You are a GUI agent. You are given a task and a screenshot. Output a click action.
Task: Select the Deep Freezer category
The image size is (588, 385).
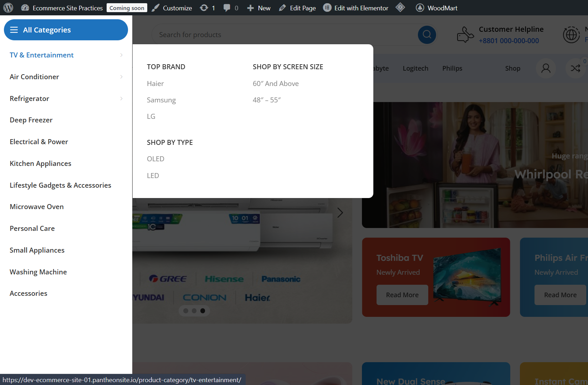pyautogui.click(x=31, y=120)
